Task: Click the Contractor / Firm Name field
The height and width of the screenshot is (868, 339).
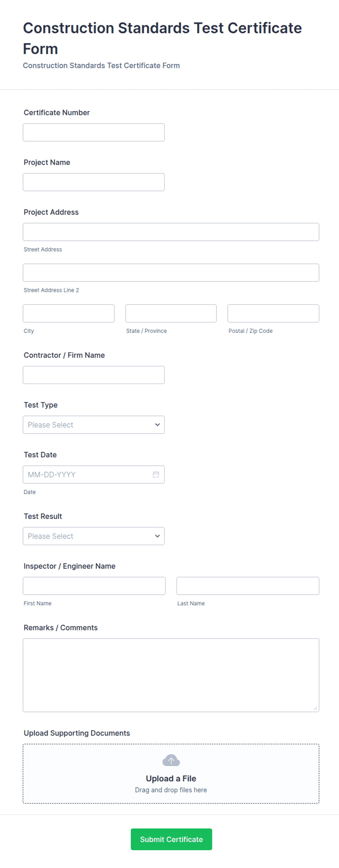Action: point(94,375)
